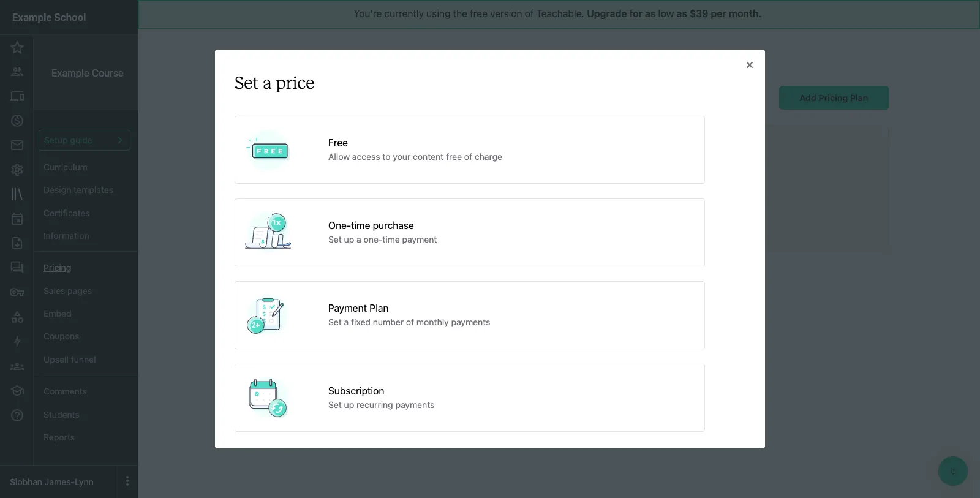Screen dimensions: 980x498
Task: Click the Help question mark icon
Action: [x=17, y=415]
